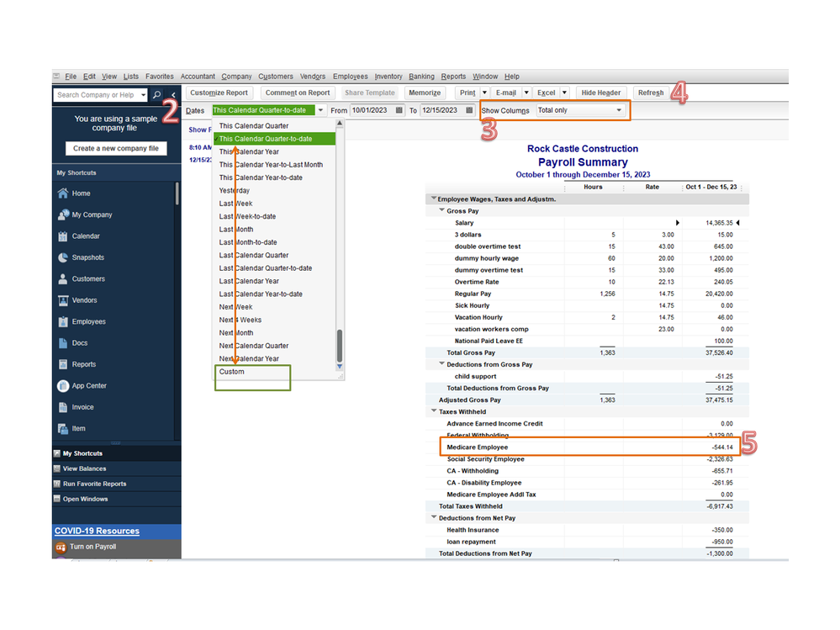This screenshot has width=840, height=630.
Task: Click the Refresh button
Action: pyautogui.click(x=650, y=93)
